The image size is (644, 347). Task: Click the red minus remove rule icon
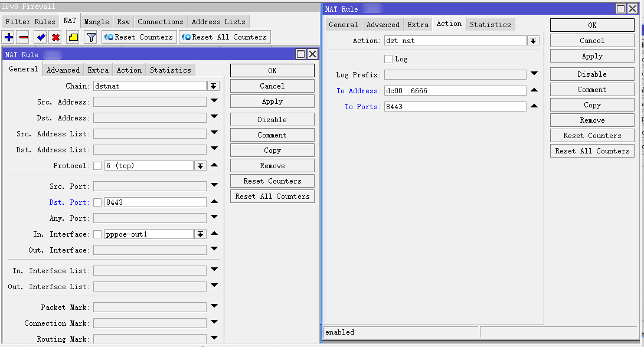tap(24, 37)
